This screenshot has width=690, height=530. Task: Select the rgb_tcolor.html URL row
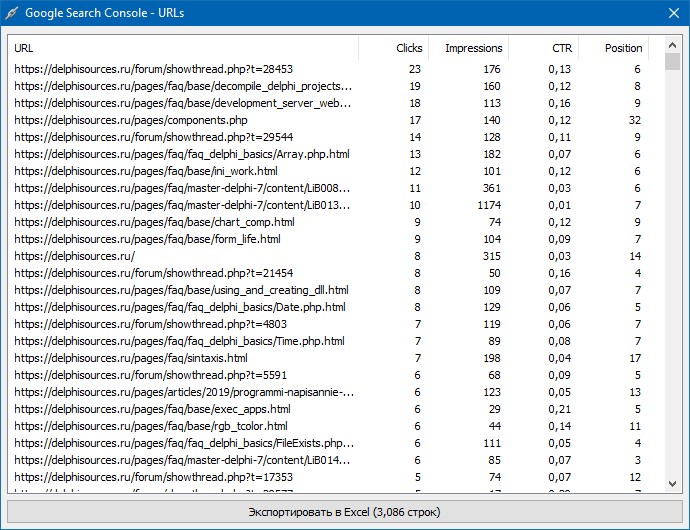point(150,426)
